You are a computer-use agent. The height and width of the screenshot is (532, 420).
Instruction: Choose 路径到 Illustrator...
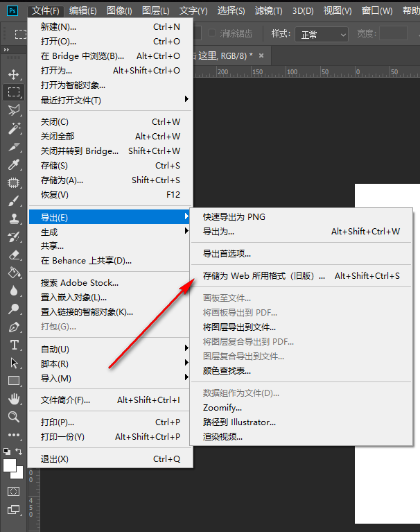pos(301,422)
